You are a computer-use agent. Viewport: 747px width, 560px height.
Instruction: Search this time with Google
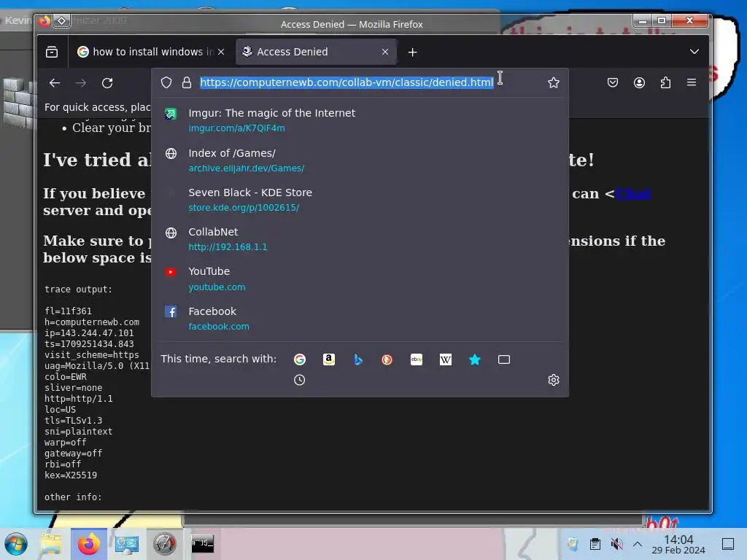pos(300,359)
